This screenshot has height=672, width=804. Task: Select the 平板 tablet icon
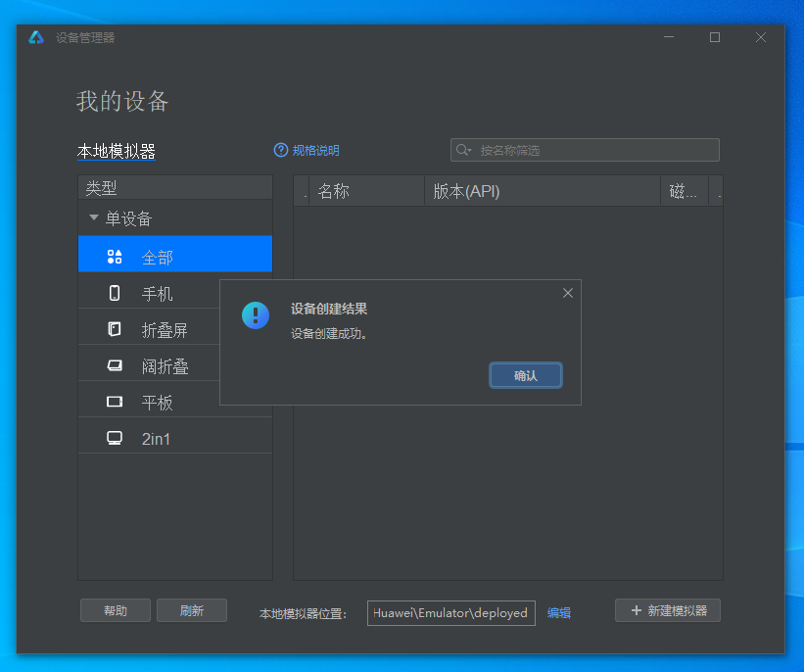click(115, 402)
